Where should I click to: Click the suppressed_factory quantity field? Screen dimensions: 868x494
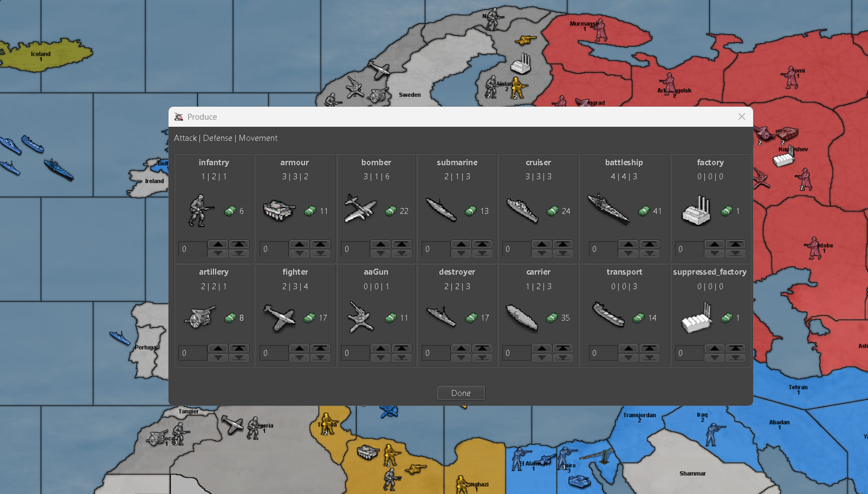coord(689,353)
